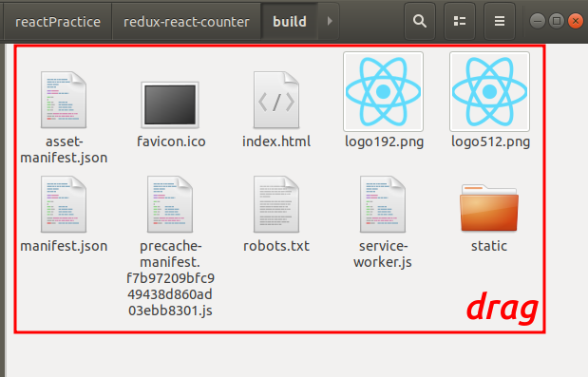Select the precache-manifest JavaScript file icon
The image size is (588, 377).
170,204
